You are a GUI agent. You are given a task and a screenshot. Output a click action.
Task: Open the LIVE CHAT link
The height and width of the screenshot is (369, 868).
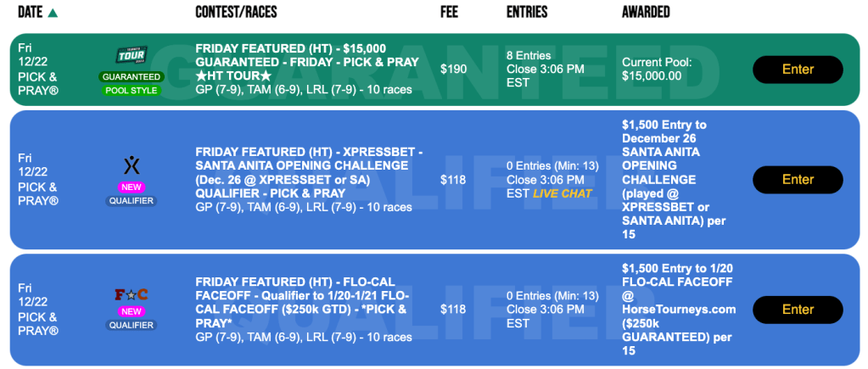pyautogui.click(x=562, y=193)
